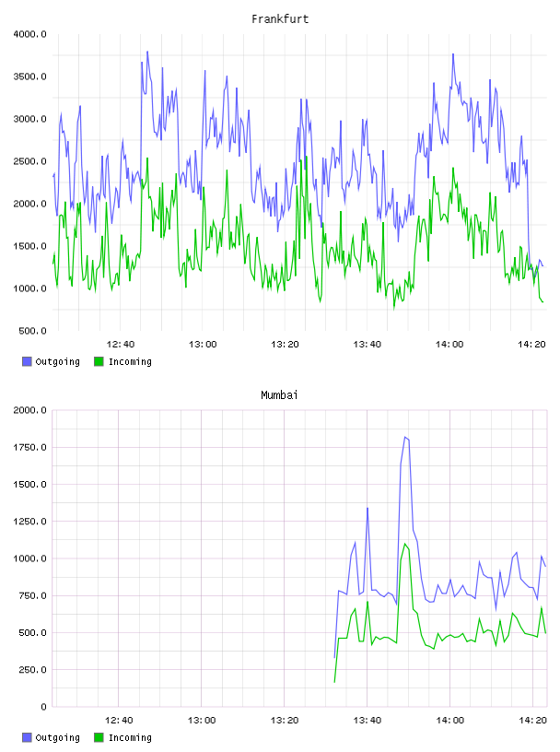Viewport: 560px width, 752px height.
Task: Click 12:40 time label on Frankfurt chart
Action: [121, 345]
